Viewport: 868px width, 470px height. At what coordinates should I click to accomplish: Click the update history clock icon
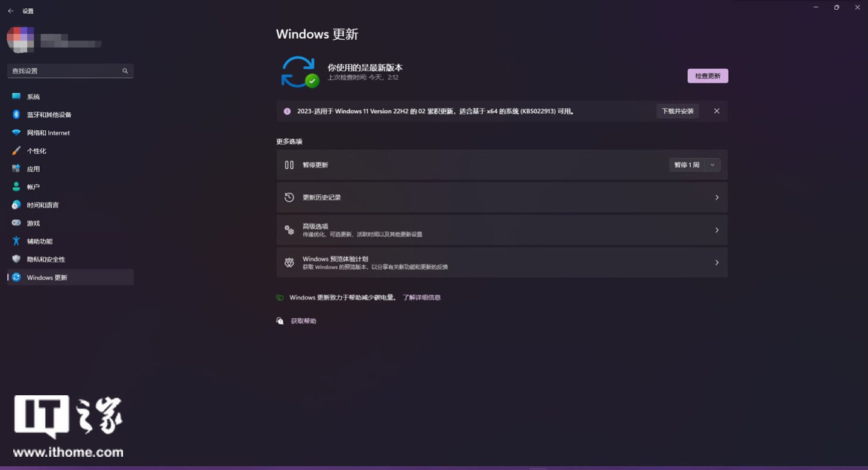point(289,198)
